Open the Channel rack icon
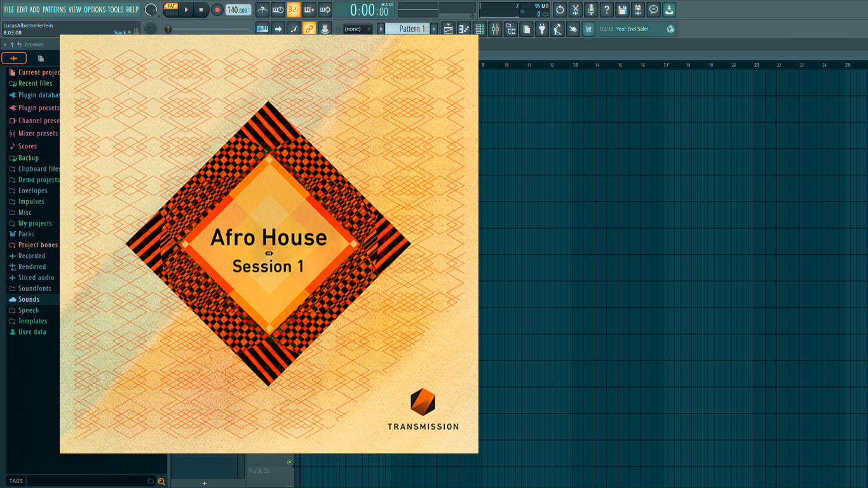 tap(480, 29)
